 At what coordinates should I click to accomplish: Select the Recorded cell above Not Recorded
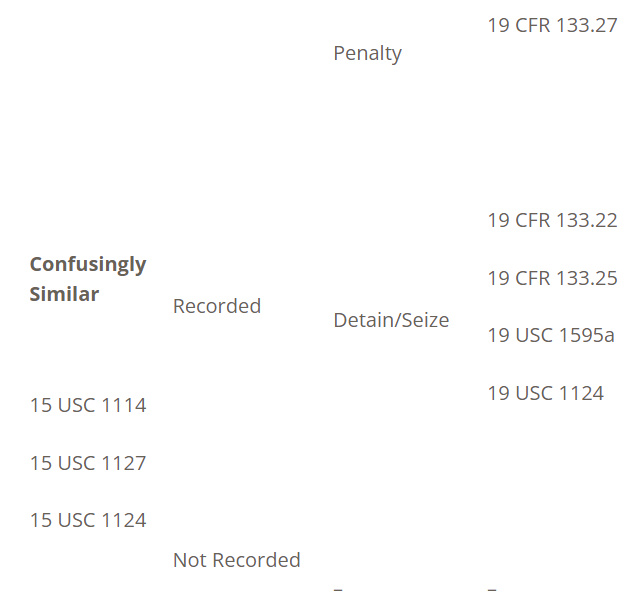[216, 306]
